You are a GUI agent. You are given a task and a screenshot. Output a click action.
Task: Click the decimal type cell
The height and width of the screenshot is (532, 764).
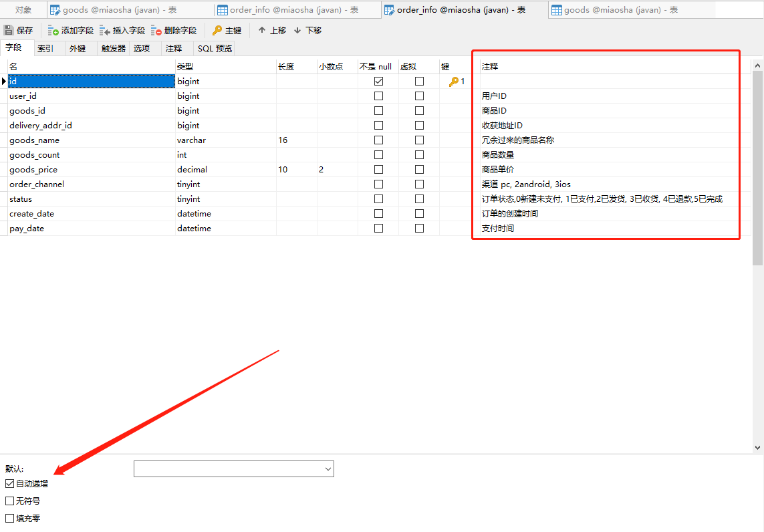coord(226,170)
